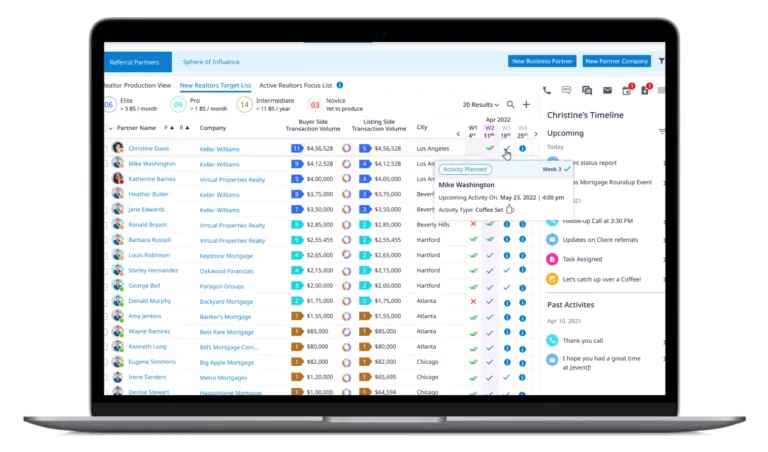Image resolution: width=768 pixels, height=452 pixels.
Task: Click the funnel filter icon beside New Partner Company
Action: tap(661, 61)
